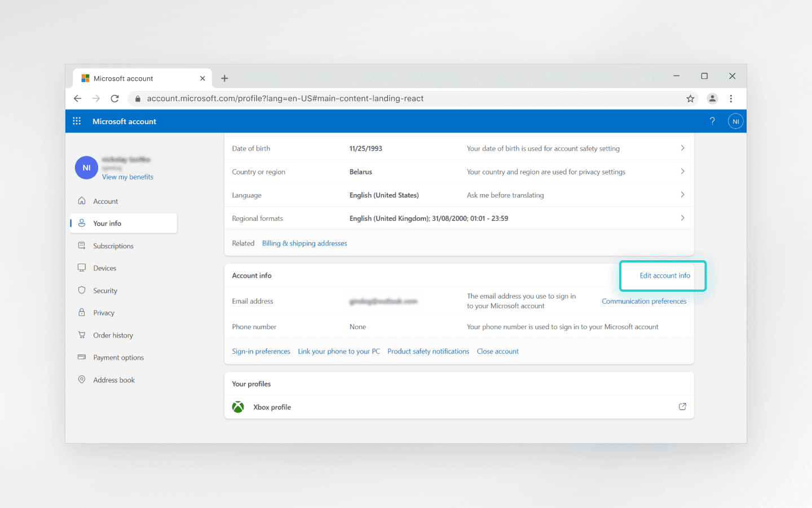
Task: Open the Microsoft app launcher grid
Action: 77,121
